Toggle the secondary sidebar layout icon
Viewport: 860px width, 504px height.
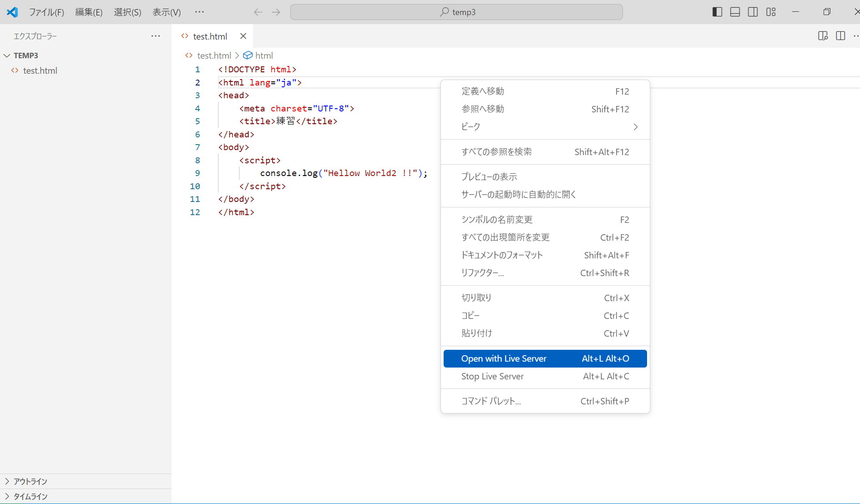click(753, 12)
